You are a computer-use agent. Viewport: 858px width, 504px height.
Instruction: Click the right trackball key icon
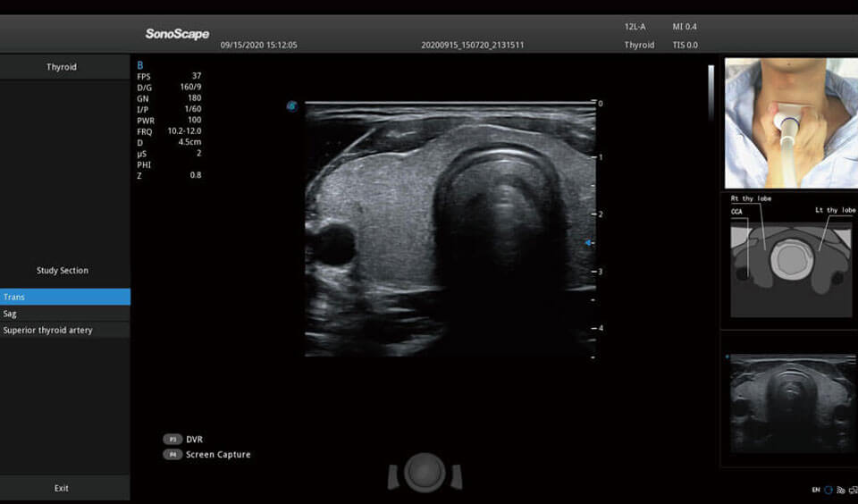(x=455, y=477)
